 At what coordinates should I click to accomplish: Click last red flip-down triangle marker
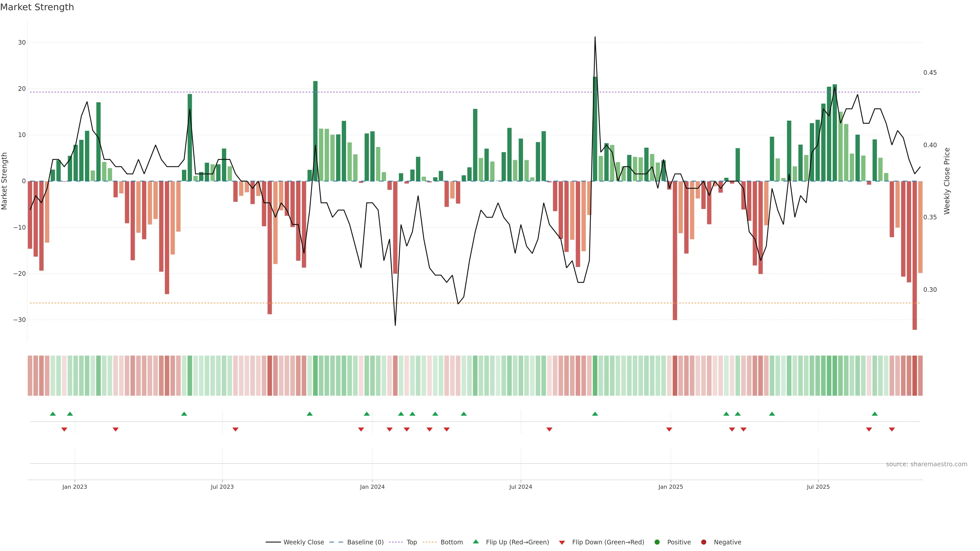tap(892, 429)
